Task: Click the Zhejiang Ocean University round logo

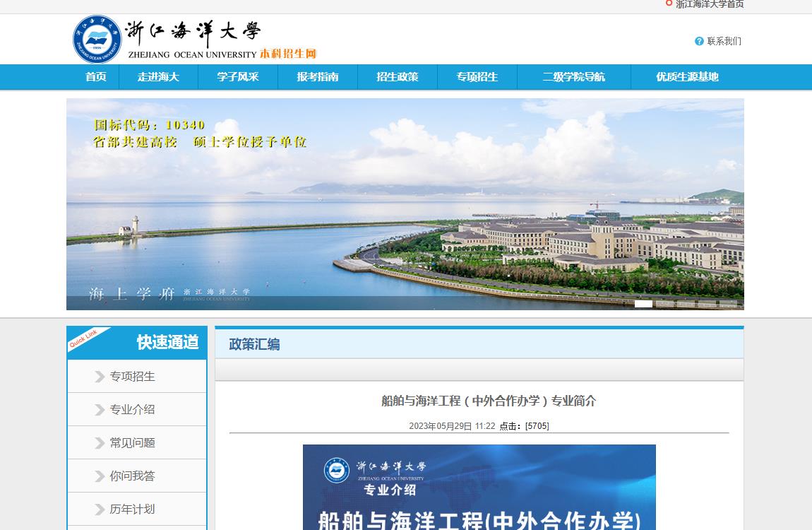Action: [97, 40]
